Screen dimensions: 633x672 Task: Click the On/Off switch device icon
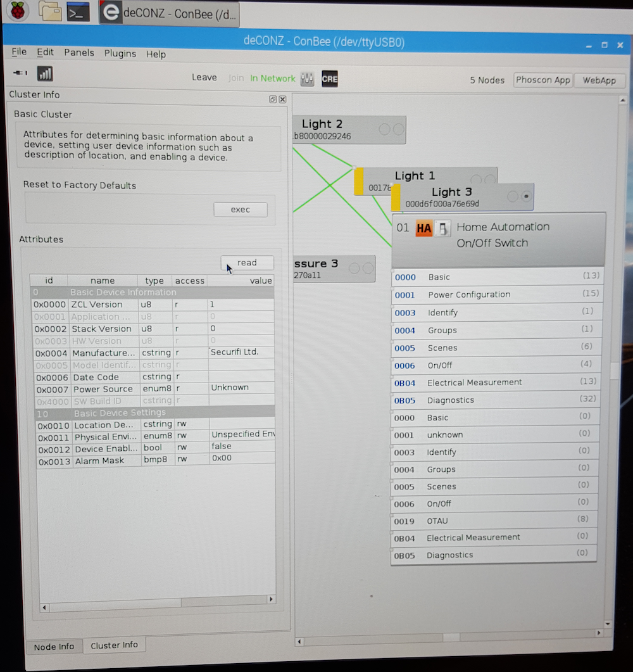click(442, 229)
